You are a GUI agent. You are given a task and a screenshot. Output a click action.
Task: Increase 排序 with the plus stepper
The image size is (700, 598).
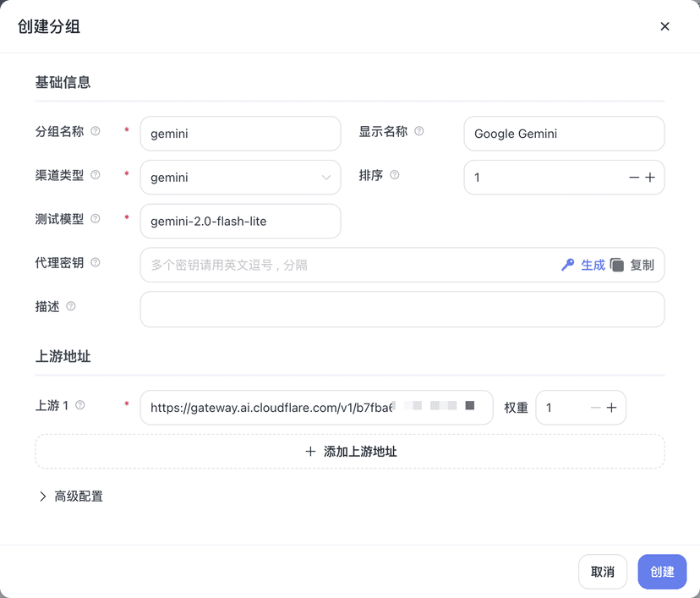click(x=651, y=177)
